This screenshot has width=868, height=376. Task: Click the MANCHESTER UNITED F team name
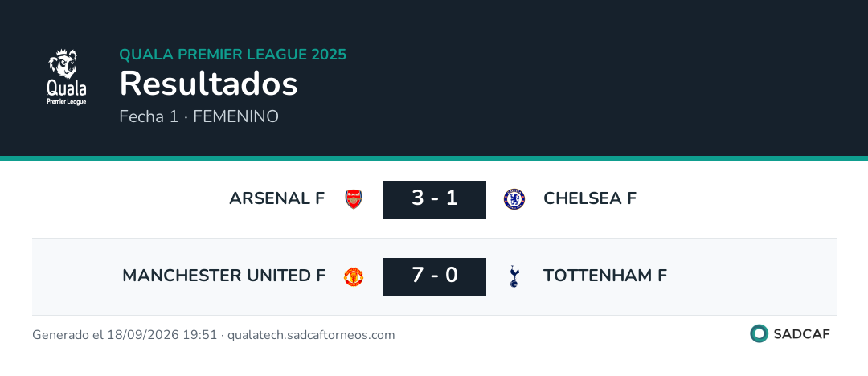coord(223,276)
